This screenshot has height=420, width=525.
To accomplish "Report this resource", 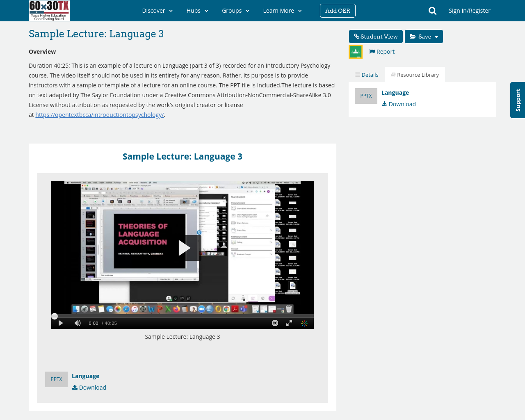I will tap(381, 51).
